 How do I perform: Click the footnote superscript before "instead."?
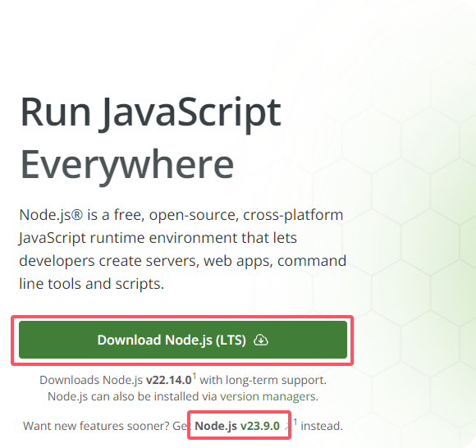tap(295, 422)
